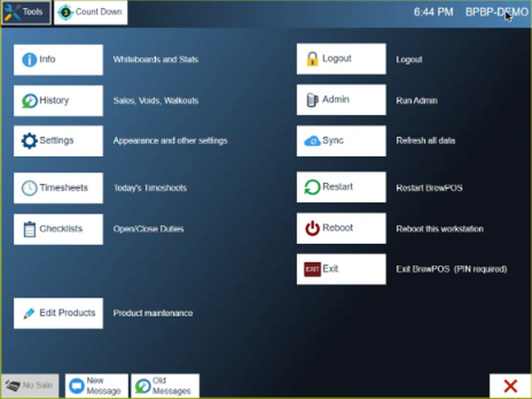
Task: Click the Settings gear icon
Action: tap(29, 141)
